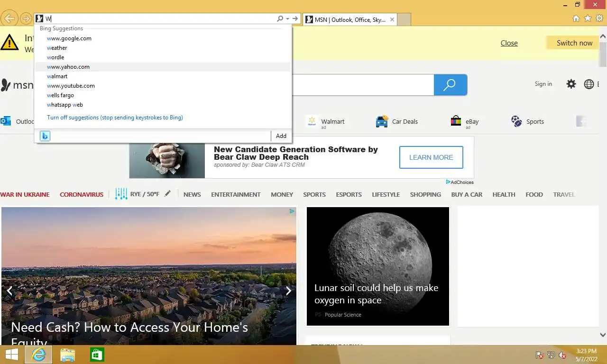
Task: Close the MSN tab
Action: [392, 20]
